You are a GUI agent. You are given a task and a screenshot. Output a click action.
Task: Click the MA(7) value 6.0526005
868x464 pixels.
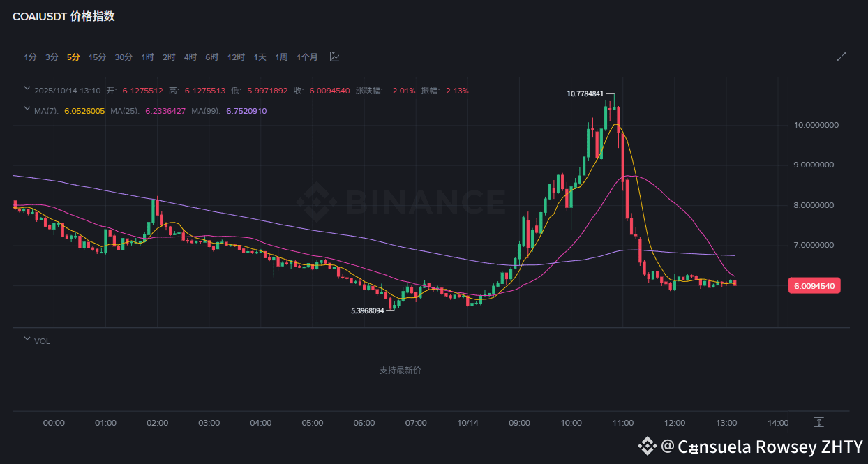(x=84, y=111)
